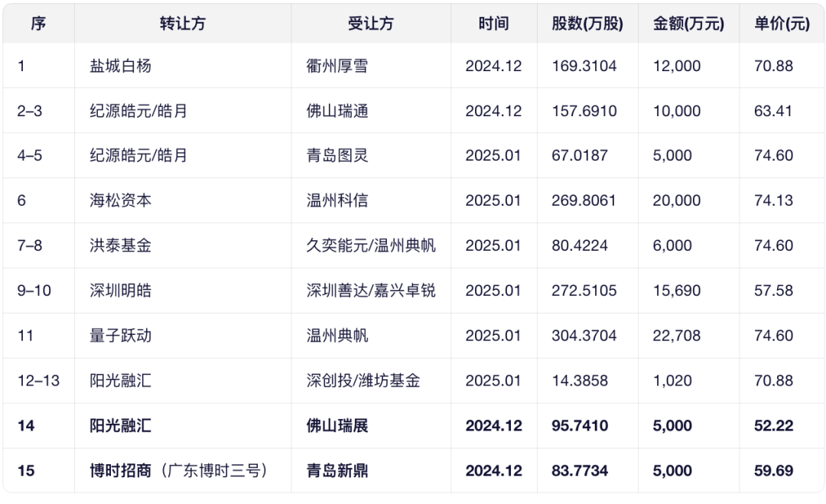
Task: Click the 单价(元) column header
Action: 782,24
